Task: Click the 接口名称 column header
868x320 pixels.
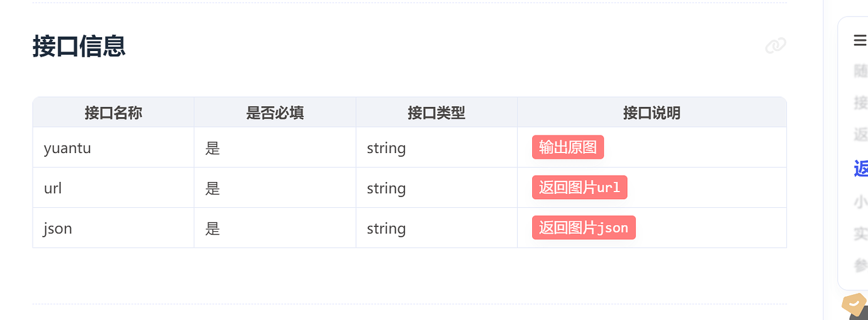Action: pos(113,113)
